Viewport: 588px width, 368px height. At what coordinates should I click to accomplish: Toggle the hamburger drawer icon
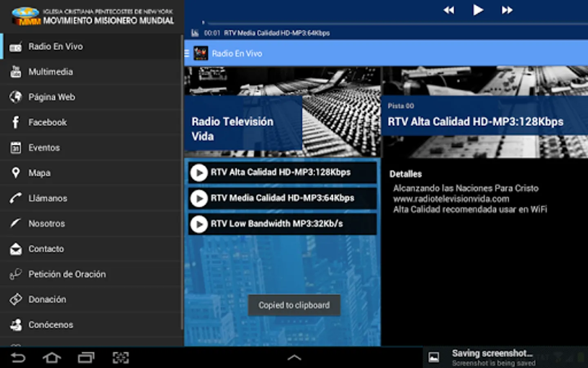(x=187, y=53)
